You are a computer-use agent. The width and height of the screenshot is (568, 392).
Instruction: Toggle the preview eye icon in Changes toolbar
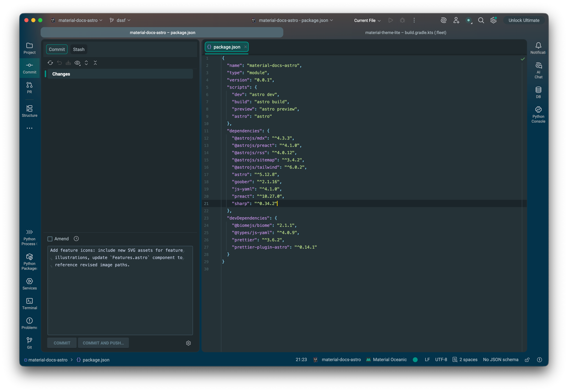(77, 63)
